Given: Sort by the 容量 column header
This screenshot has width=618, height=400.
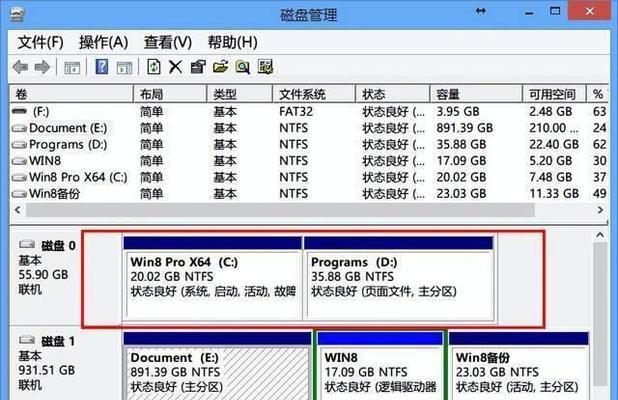Looking at the screenshot, I should [476, 94].
